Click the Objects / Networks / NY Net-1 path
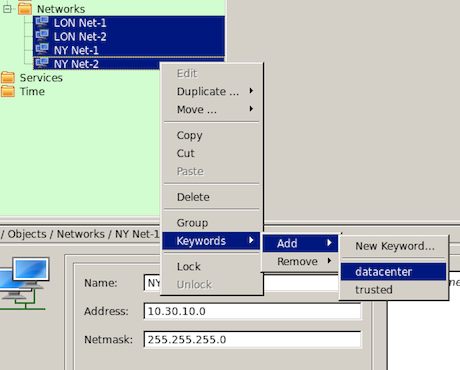 [80, 234]
